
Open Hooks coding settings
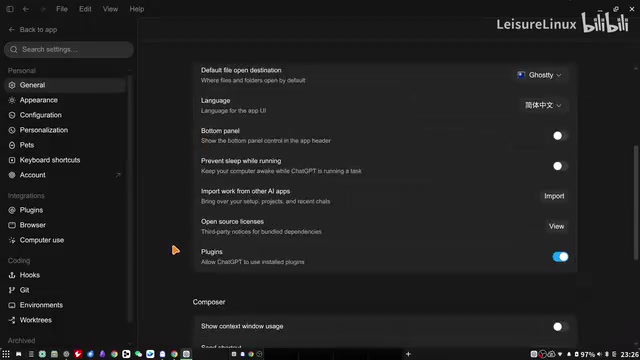click(30, 275)
